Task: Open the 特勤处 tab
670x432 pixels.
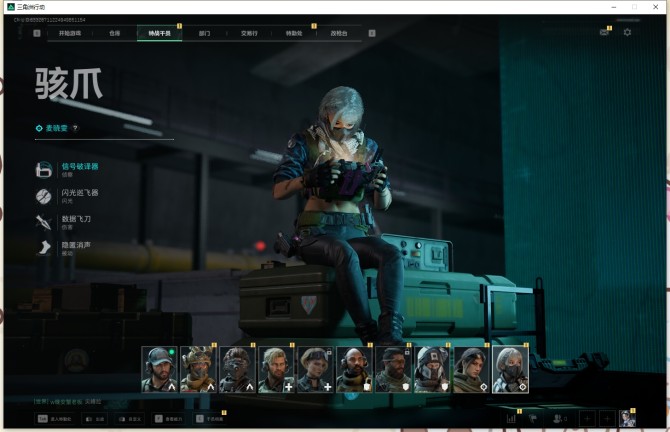Action: coord(294,33)
